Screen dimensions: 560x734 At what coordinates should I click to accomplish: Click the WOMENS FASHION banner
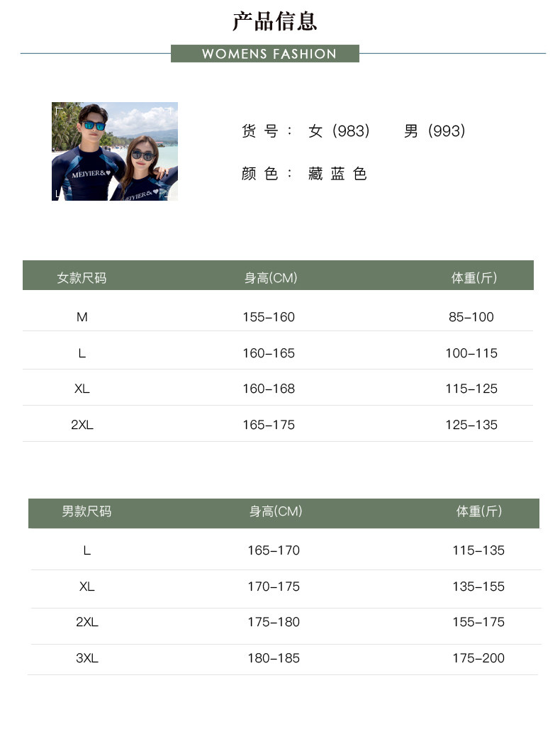click(265, 54)
